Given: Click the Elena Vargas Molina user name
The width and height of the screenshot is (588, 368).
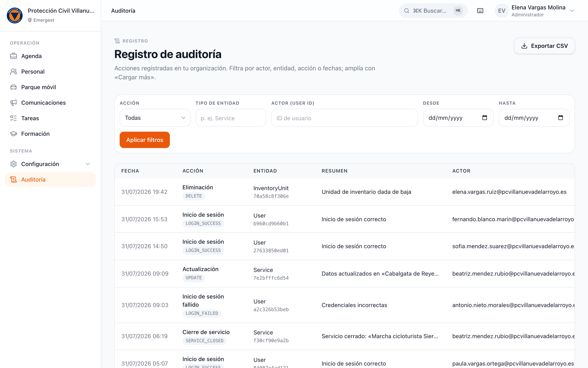Looking at the screenshot, I should 538,7.
